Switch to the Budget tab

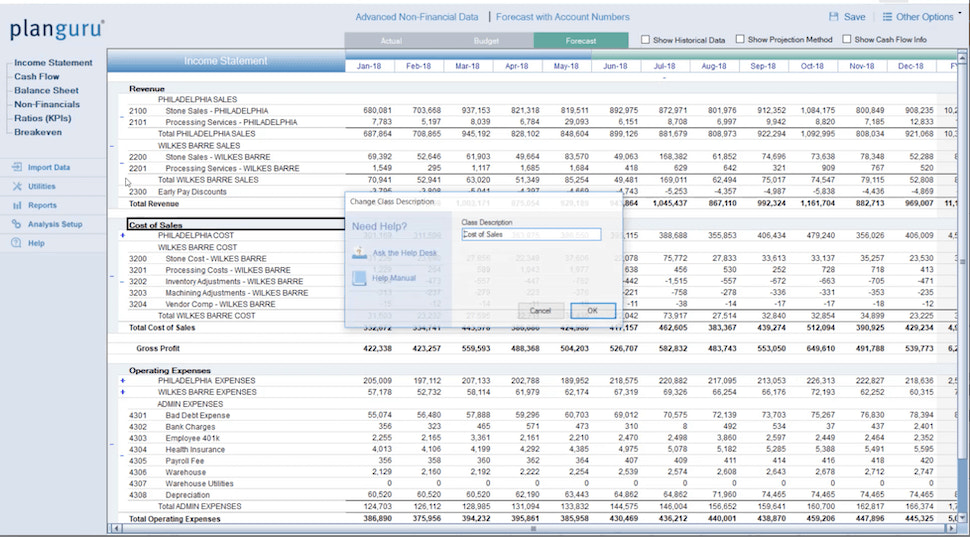pos(486,41)
